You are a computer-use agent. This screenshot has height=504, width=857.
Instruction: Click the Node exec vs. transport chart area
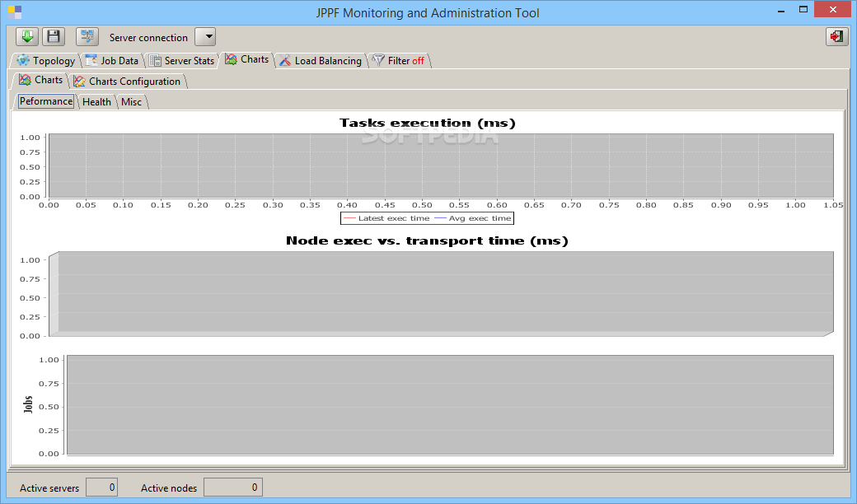click(x=441, y=293)
